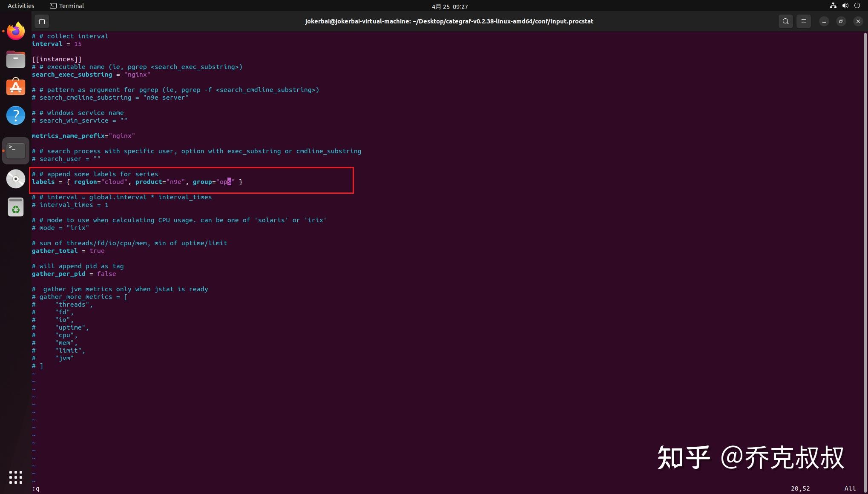Open the terminal hamburger menu
The image size is (868, 494).
[804, 21]
